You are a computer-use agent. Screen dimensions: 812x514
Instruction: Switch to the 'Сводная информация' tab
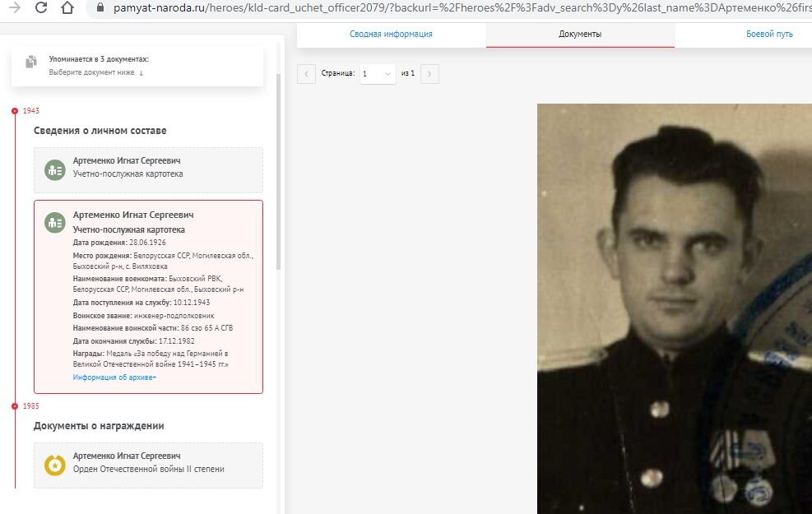(x=391, y=35)
